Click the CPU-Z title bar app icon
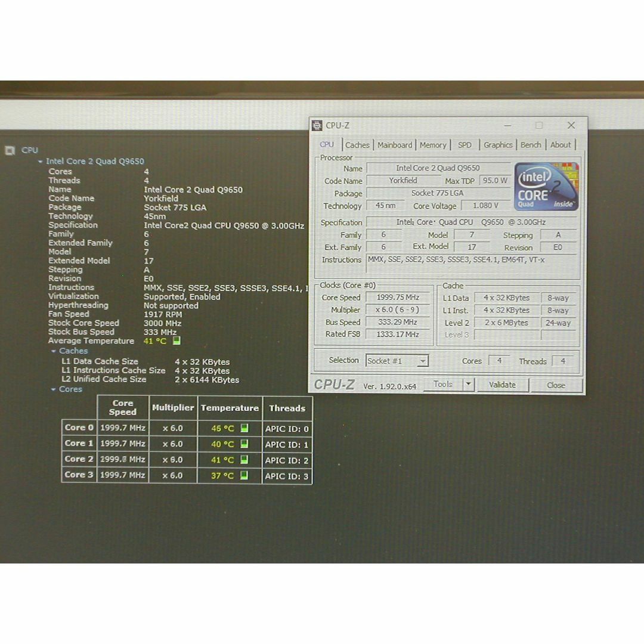Screen dimensions: 644x644 point(317,126)
